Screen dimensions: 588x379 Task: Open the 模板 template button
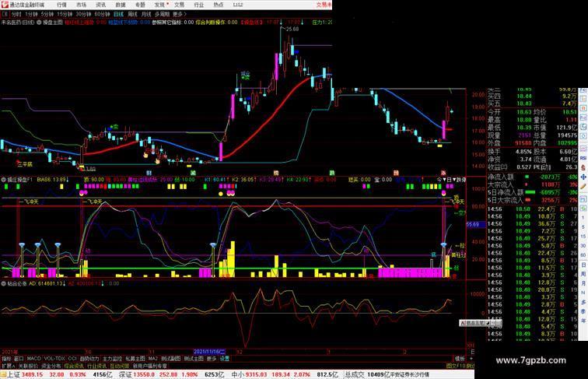tap(460, 359)
